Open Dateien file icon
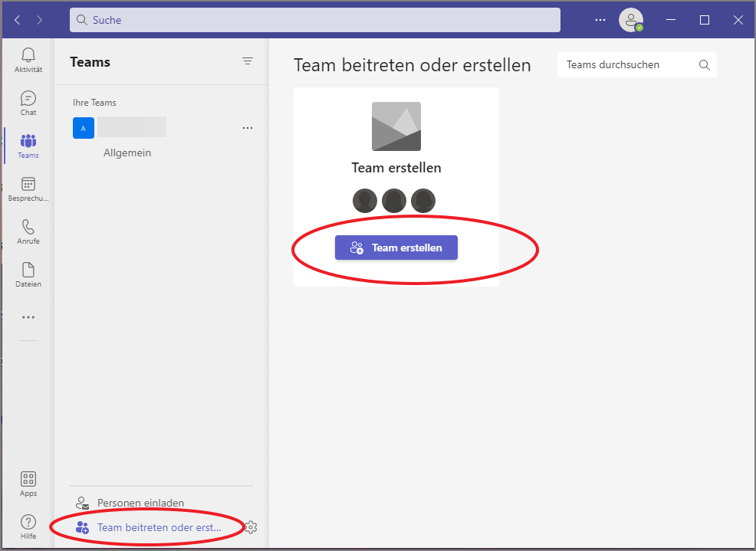This screenshot has height=551, width=756. (28, 275)
